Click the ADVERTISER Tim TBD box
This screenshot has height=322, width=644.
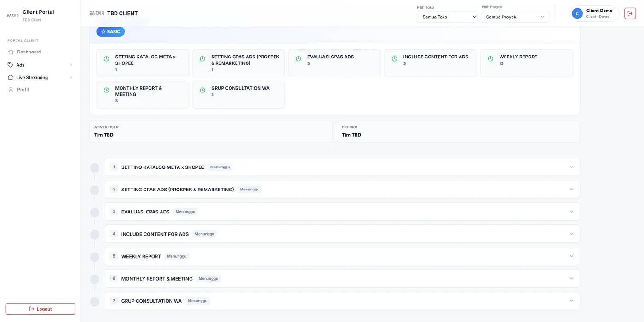[x=211, y=131]
